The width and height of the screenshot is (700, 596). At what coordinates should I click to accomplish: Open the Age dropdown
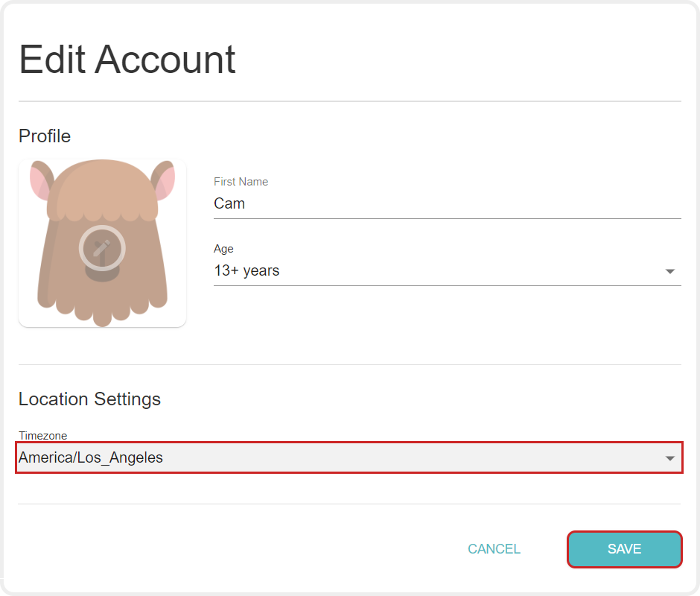pyautogui.click(x=447, y=271)
